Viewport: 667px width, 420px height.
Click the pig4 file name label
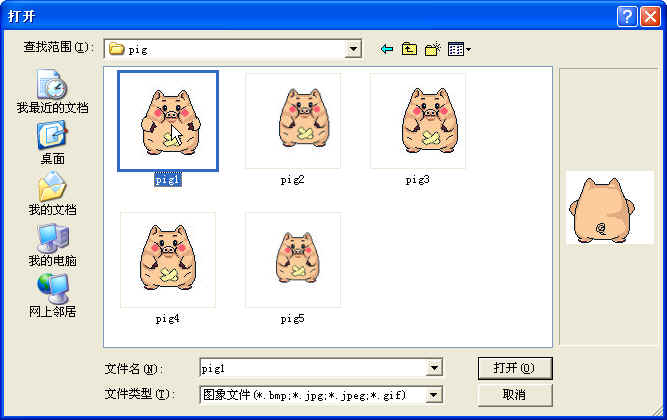[x=168, y=319]
